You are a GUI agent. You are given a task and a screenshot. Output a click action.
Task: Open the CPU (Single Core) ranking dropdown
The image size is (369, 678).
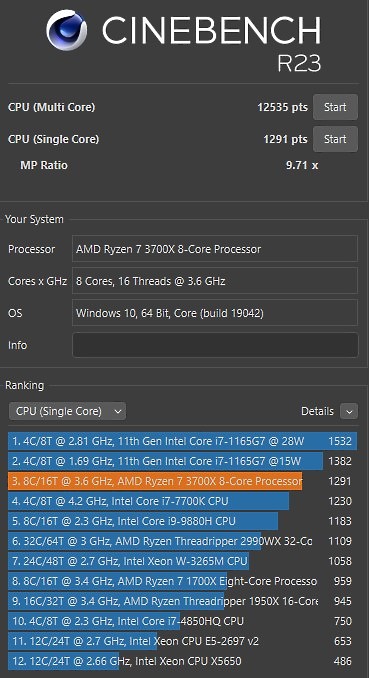[67, 411]
